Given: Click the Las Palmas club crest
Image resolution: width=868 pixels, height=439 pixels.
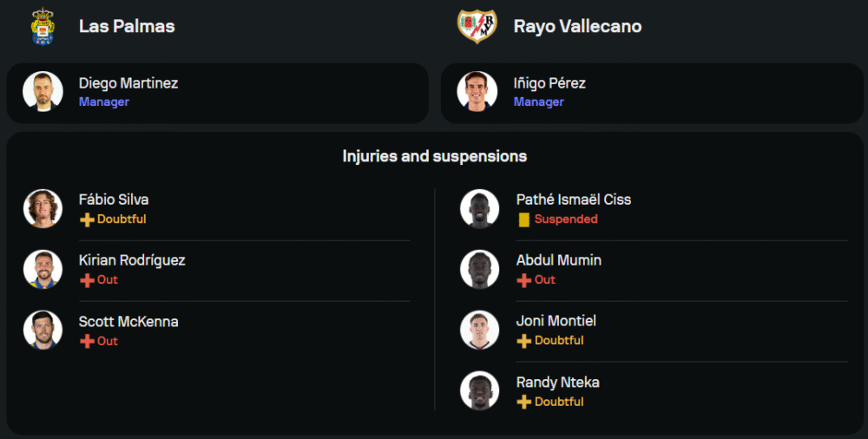Looking at the screenshot, I should (x=43, y=26).
